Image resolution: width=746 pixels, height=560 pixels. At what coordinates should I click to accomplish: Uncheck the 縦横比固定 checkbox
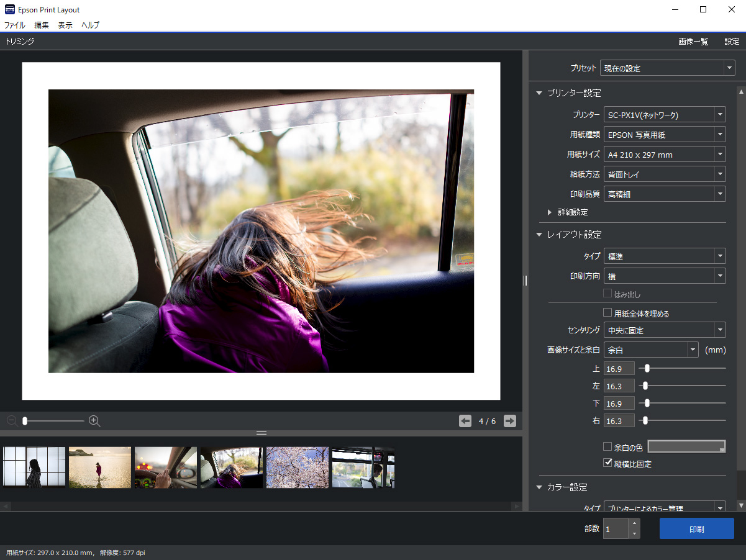pyautogui.click(x=608, y=463)
